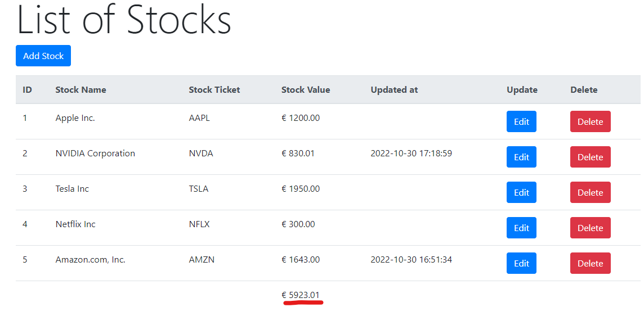Select the Updated at column header
Screen dimensions: 644x316
pyautogui.click(x=394, y=89)
